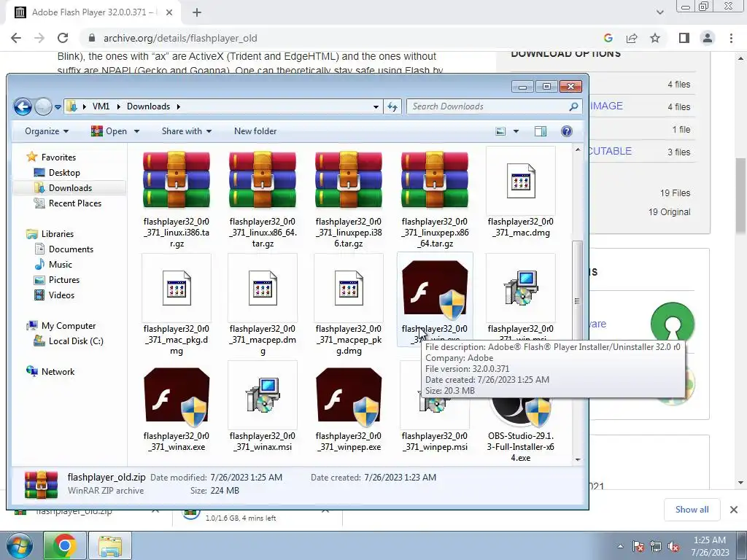This screenshot has width=747, height=560.
Task: Click the Explorer Back arrow button
Action: pyautogui.click(x=23, y=106)
